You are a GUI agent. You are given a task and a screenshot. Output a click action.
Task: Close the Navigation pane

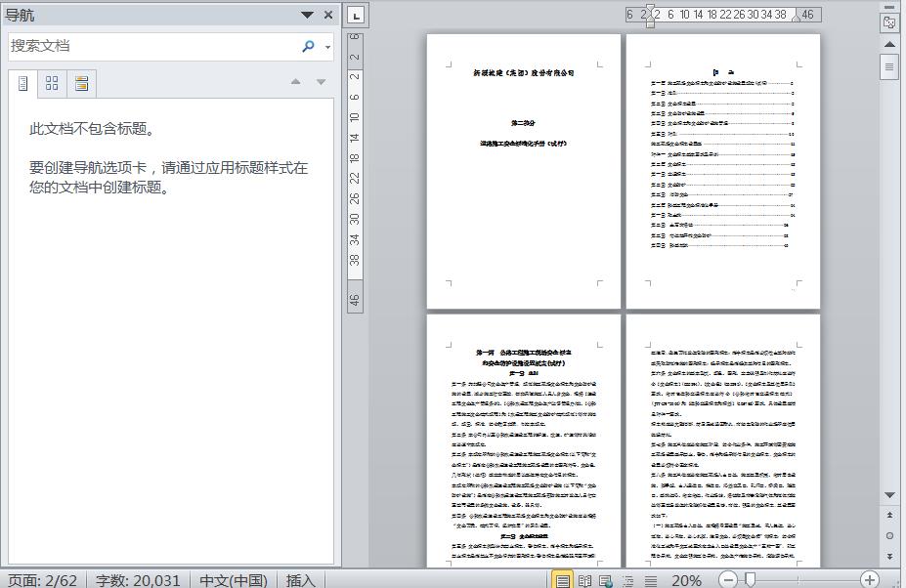(x=328, y=15)
